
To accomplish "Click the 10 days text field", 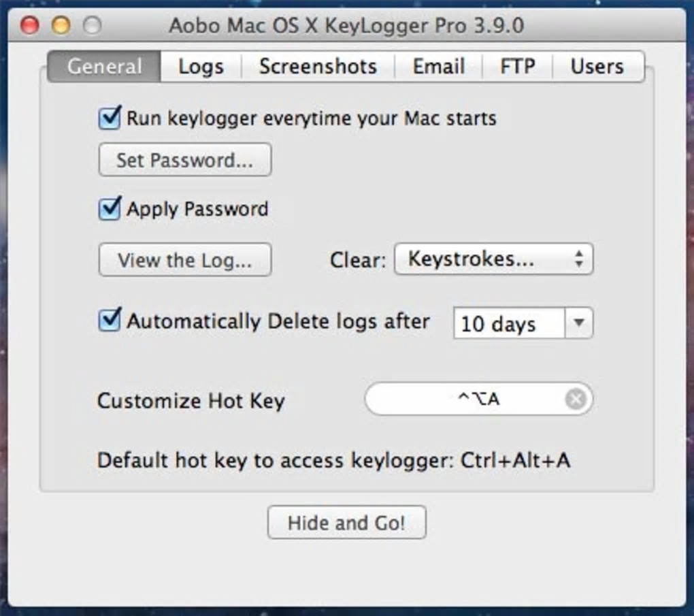I will point(508,323).
